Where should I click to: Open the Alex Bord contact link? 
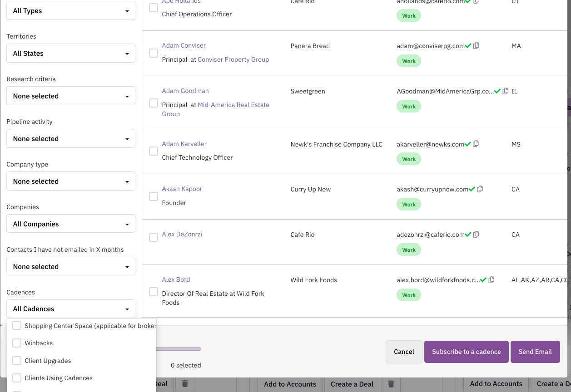pos(176,279)
